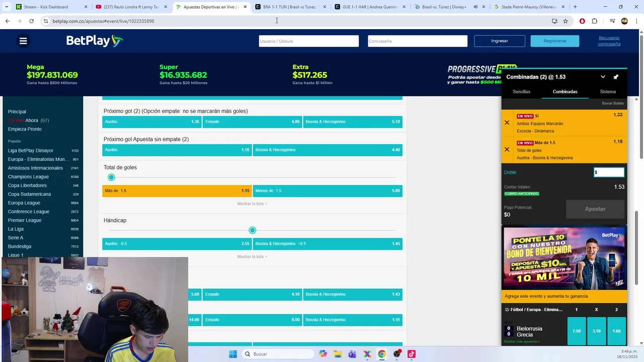Click the welcome bonus promo banner
644x362 pixels.
coord(564,258)
